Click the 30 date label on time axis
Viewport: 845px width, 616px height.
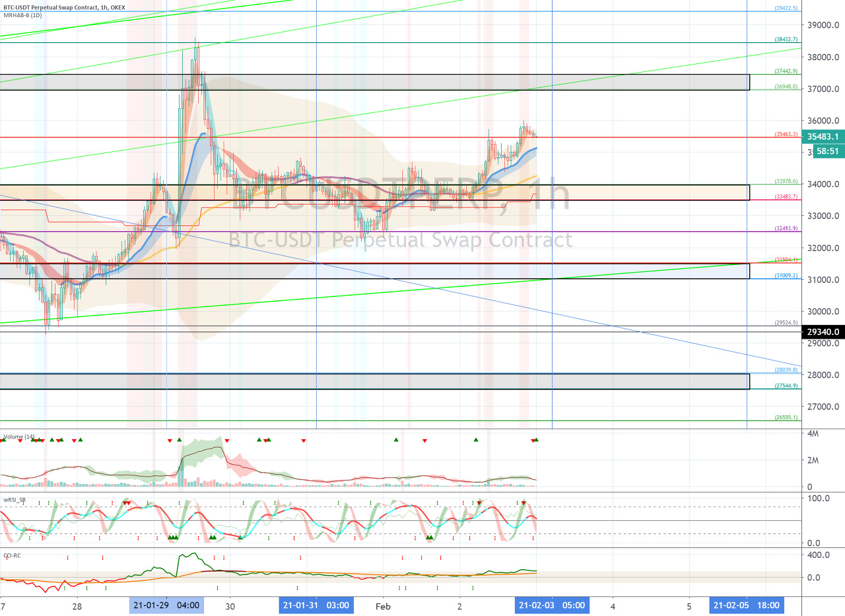pyautogui.click(x=230, y=605)
